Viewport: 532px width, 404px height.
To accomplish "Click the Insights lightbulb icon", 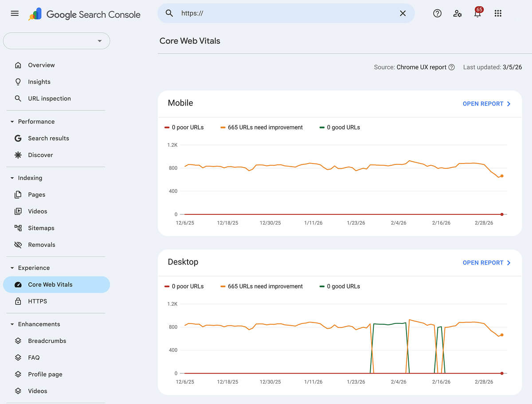I will (18, 82).
